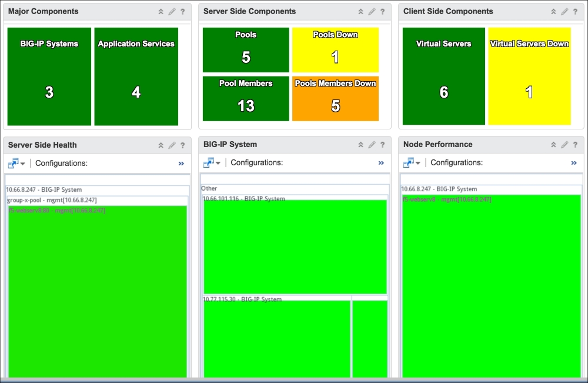Open the Virtual Servers tile showing 6
This screenshot has height=383, width=588.
(443, 76)
